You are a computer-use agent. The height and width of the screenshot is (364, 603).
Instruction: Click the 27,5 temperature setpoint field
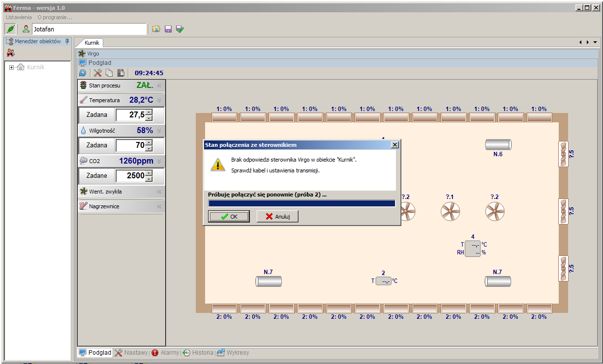(131, 115)
